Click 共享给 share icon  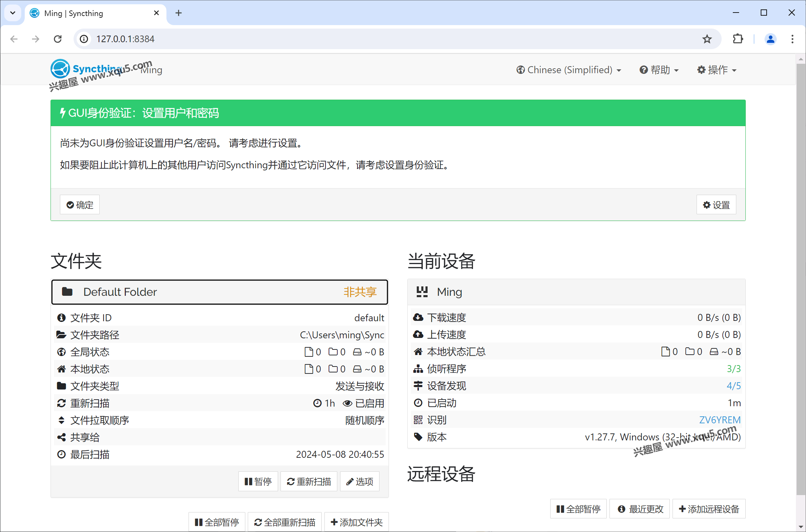pos(61,437)
